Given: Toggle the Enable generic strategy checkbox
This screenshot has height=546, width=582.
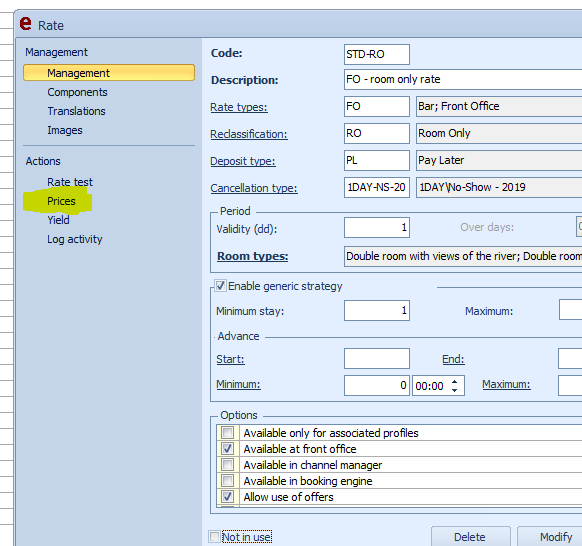Looking at the screenshot, I should click(x=220, y=286).
